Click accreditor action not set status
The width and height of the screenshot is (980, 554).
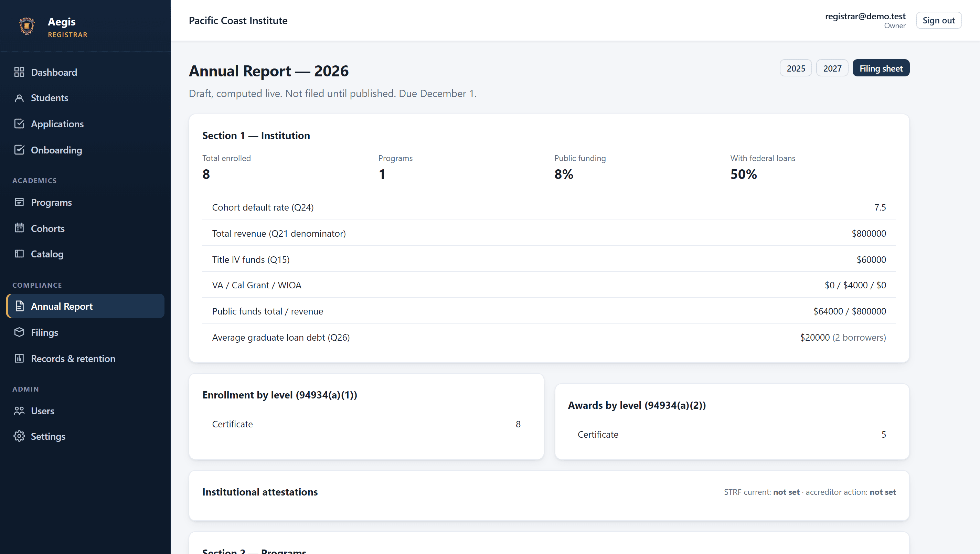tap(851, 492)
